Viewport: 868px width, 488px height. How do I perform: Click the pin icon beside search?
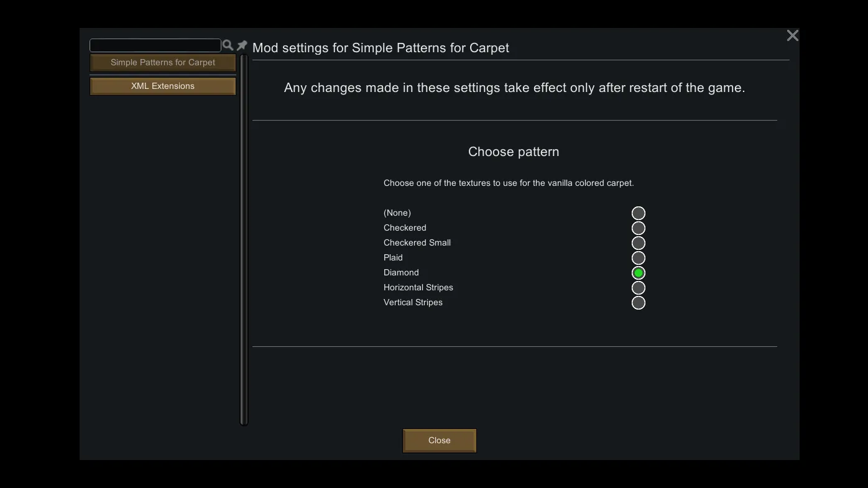coord(242,45)
